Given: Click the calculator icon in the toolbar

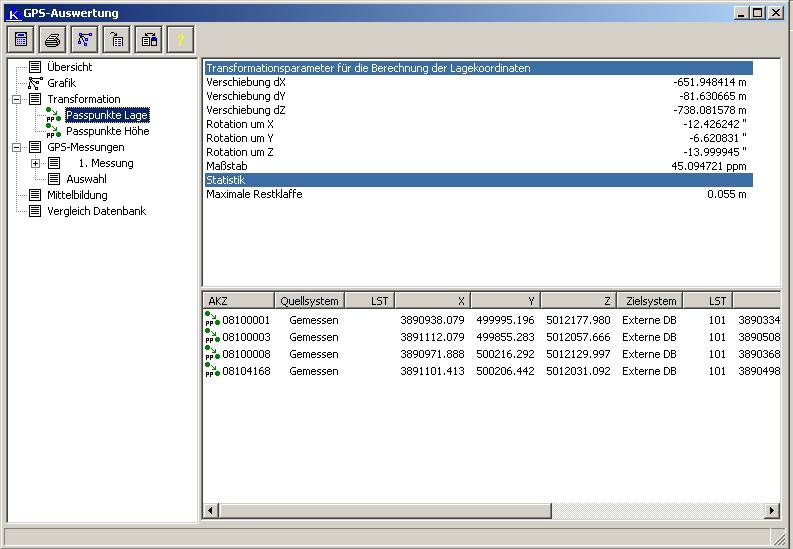Looking at the screenshot, I should pyautogui.click(x=21, y=39).
